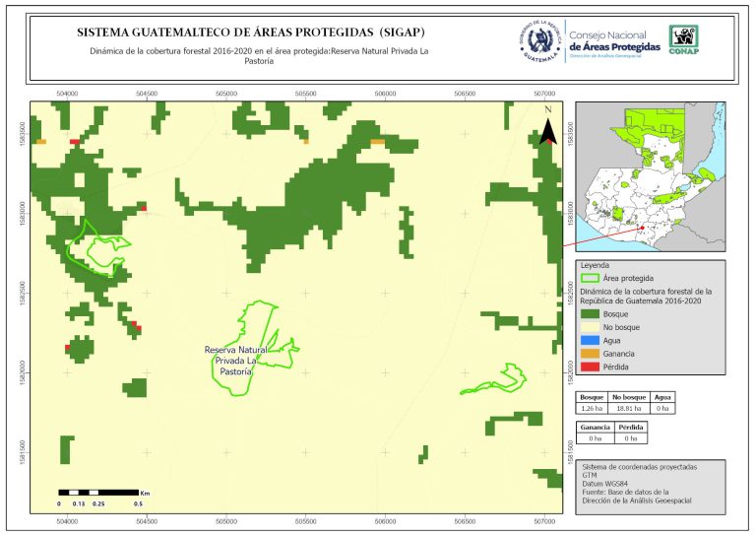Image resolution: width=756 pixels, height=535 pixels.
Task: Click the scale bar in kilometers
Action: pos(98,491)
